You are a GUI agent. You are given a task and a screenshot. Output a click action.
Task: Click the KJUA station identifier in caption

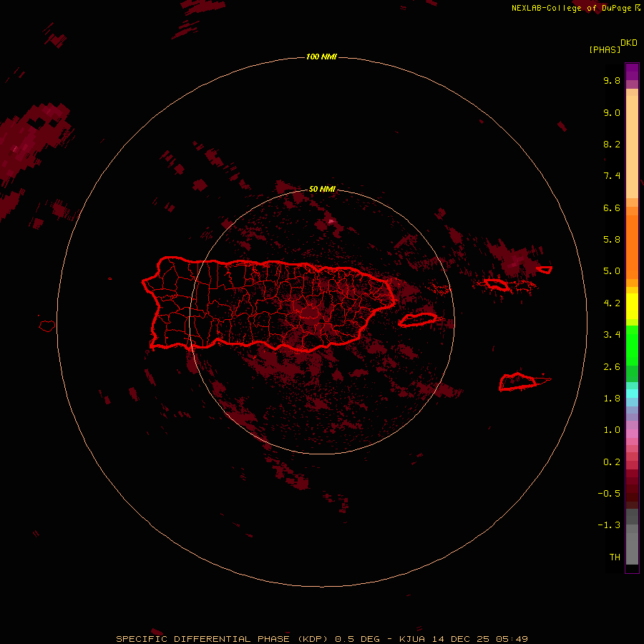(412, 639)
